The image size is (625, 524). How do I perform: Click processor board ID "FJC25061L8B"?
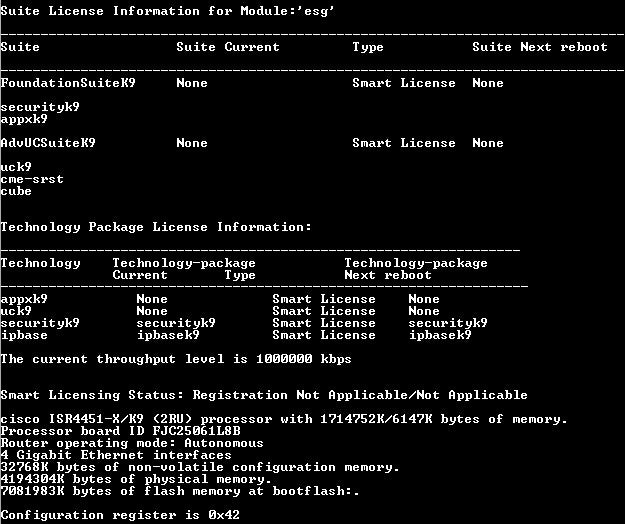pyautogui.click(x=197, y=431)
